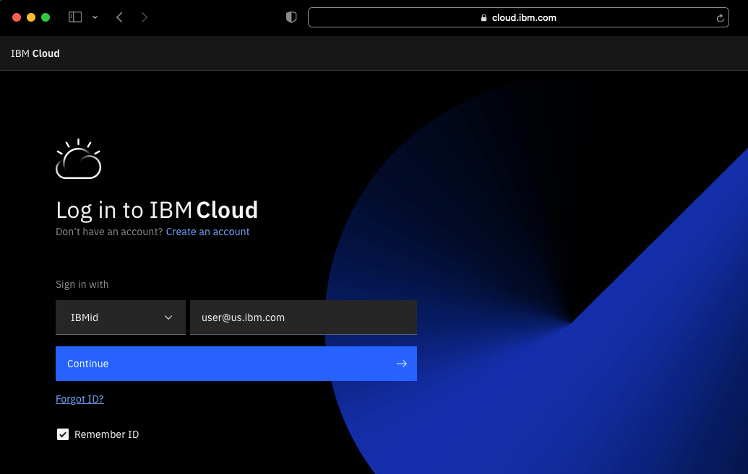The width and height of the screenshot is (748, 474).
Task: Go forward with the forward arrow
Action: (144, 17)
